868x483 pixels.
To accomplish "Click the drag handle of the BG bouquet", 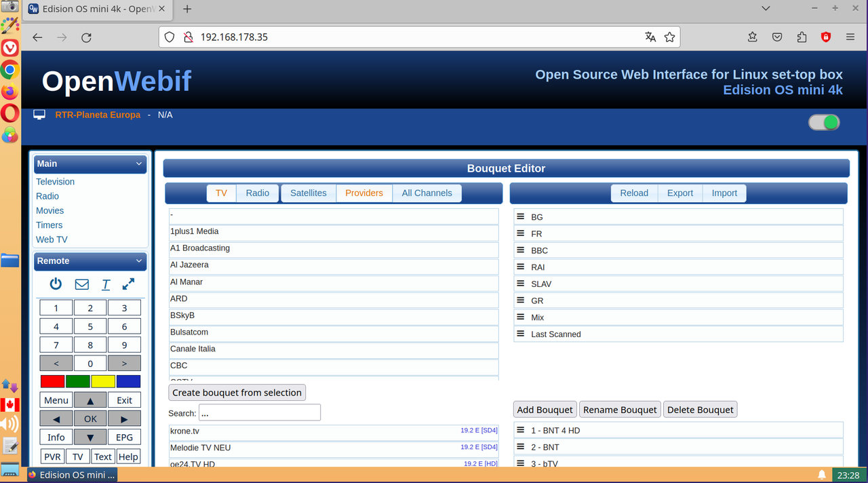I will click(521, 216).
